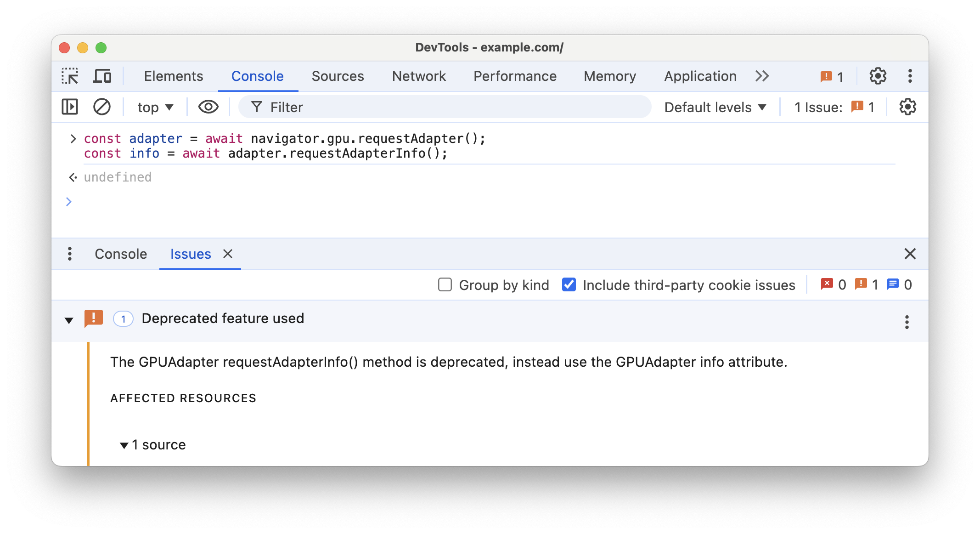Click the sidebar toggle panel icon
Image resolution: width=980 pixels, height=534 pixels.
click(x=70, y=107)
